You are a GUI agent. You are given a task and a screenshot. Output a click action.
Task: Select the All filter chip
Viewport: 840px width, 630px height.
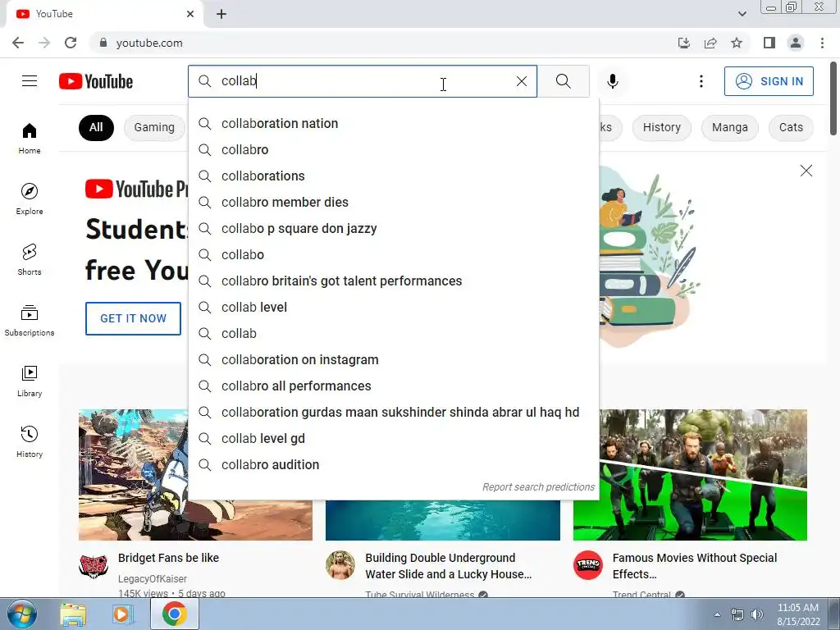point(96,127)
